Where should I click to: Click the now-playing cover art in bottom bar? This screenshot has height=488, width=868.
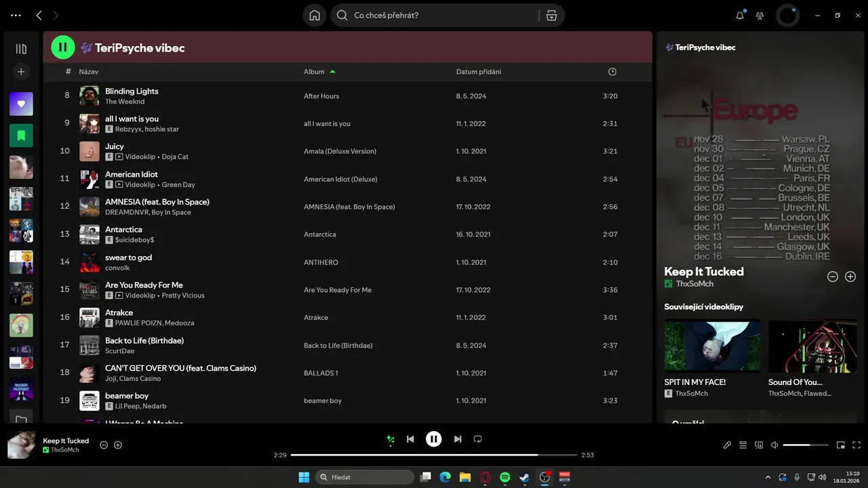click(x=21, y=445)
